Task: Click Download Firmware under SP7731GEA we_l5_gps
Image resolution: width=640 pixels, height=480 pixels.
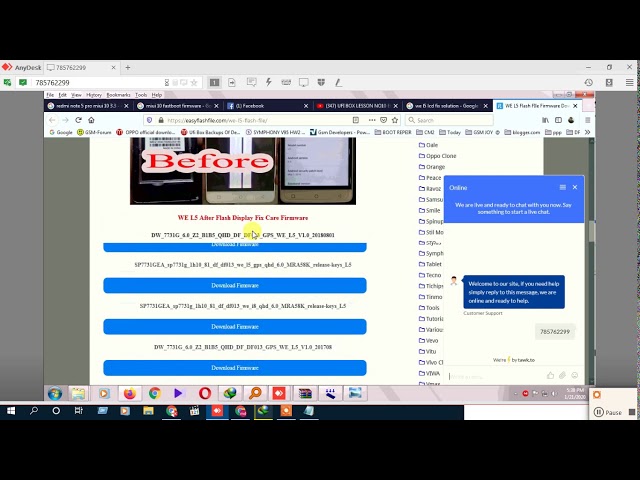Action: 235,285
